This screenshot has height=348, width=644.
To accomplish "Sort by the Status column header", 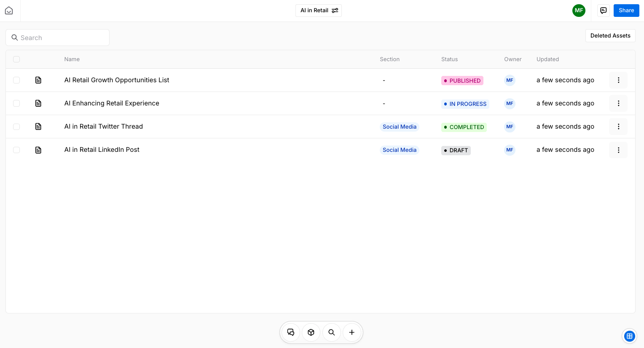I will click(449, 59).
